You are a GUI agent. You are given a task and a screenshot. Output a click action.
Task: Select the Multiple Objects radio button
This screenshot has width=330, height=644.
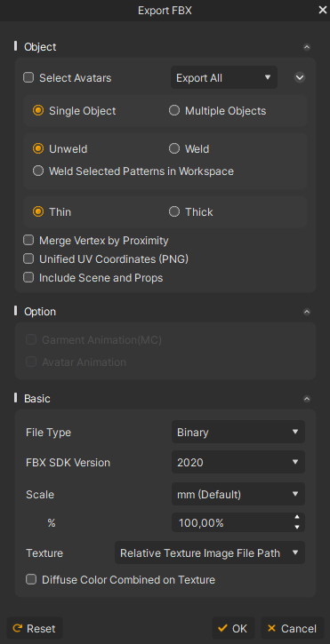tap(174, 111)
